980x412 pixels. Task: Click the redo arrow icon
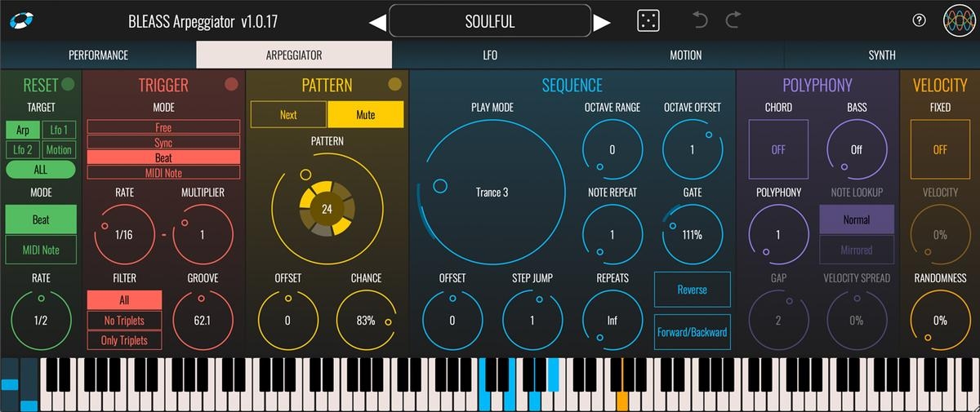coord(733,20)
